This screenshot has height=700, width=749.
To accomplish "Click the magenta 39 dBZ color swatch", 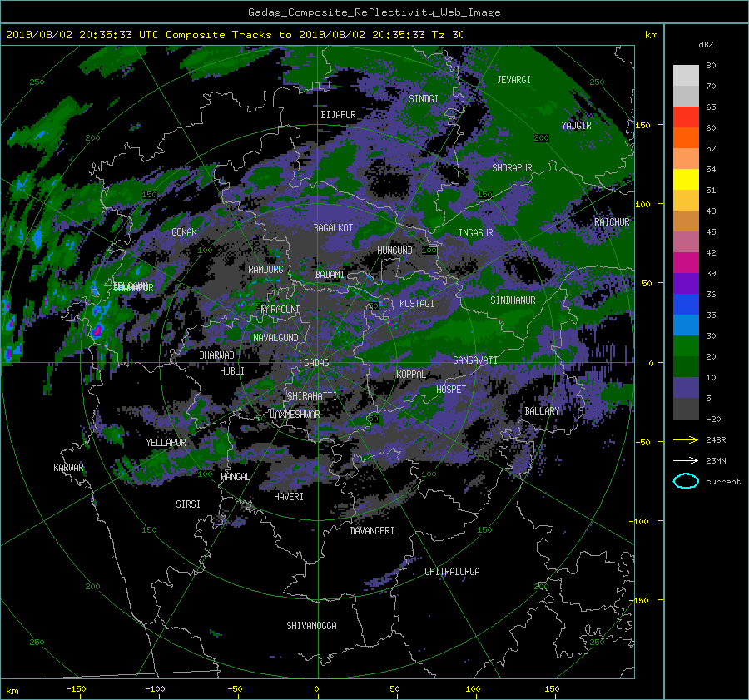I will click(x=686, y=262).
